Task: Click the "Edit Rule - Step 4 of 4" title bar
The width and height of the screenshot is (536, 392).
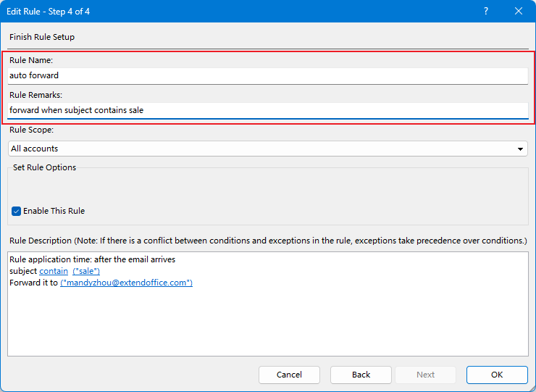Action: tap(49, 12)
